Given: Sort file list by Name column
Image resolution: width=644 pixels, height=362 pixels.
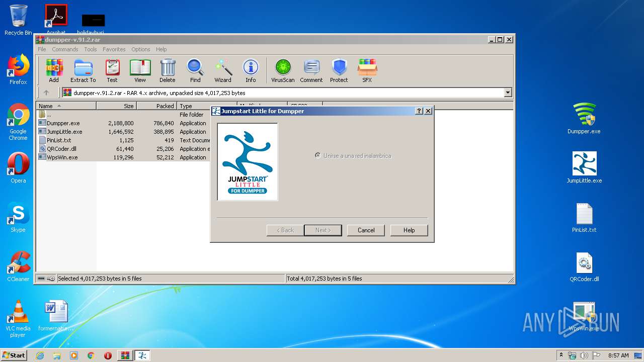Looking at the screenshot, I should [x=66, y=106].
